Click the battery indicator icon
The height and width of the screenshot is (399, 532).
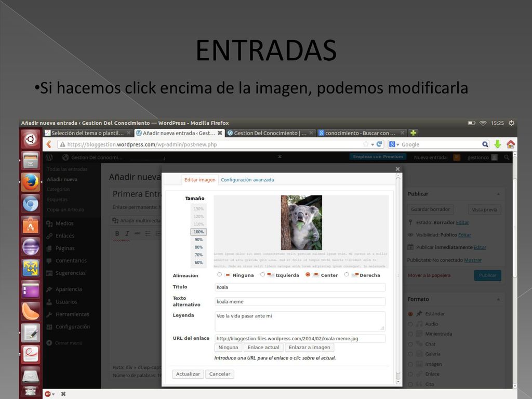(471, 123)
